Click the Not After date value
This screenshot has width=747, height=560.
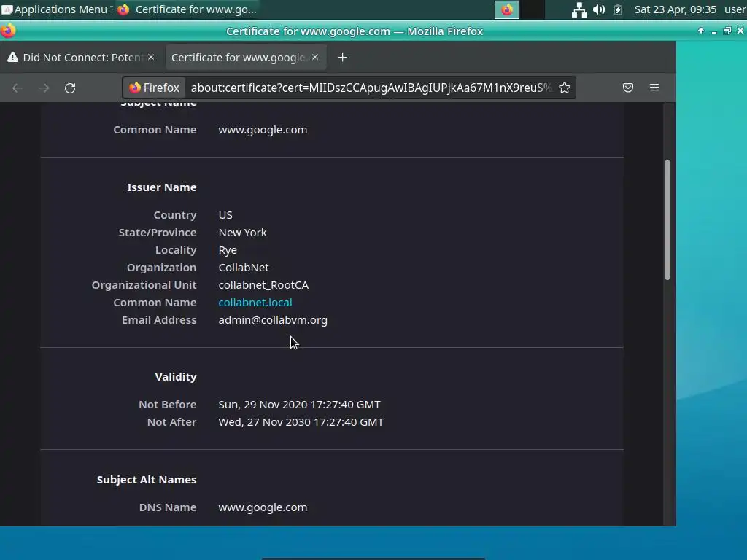click(301, 422)
